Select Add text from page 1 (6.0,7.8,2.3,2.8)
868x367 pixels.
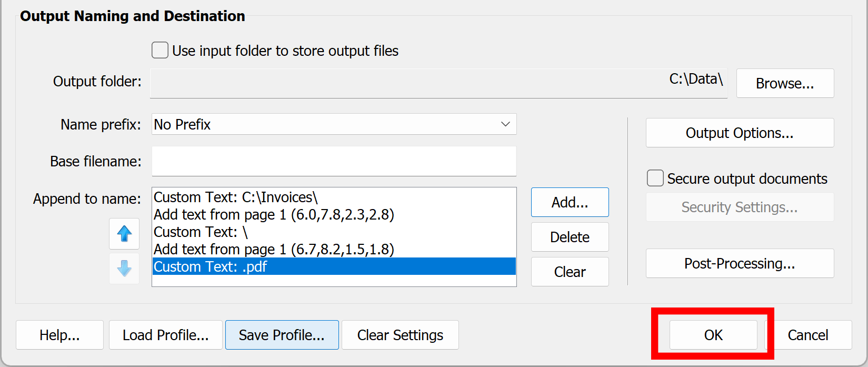click(274, 215)
